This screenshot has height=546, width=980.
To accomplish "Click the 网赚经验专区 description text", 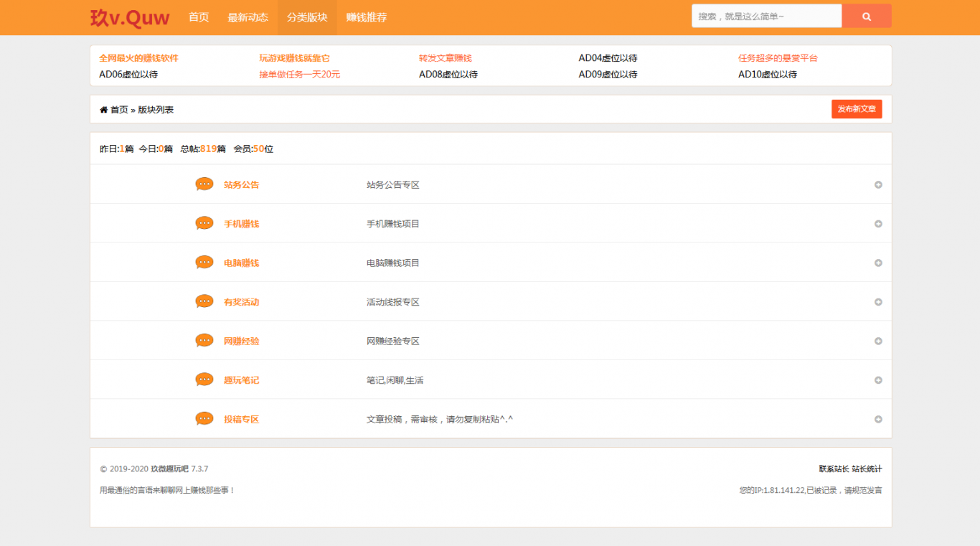I will pyautogui.click(x=393, y=341).
